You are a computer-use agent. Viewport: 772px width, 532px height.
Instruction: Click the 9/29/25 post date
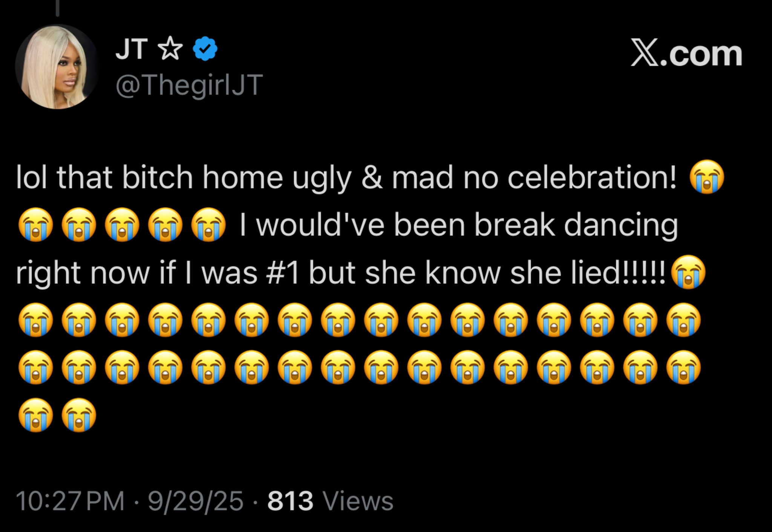195,501
